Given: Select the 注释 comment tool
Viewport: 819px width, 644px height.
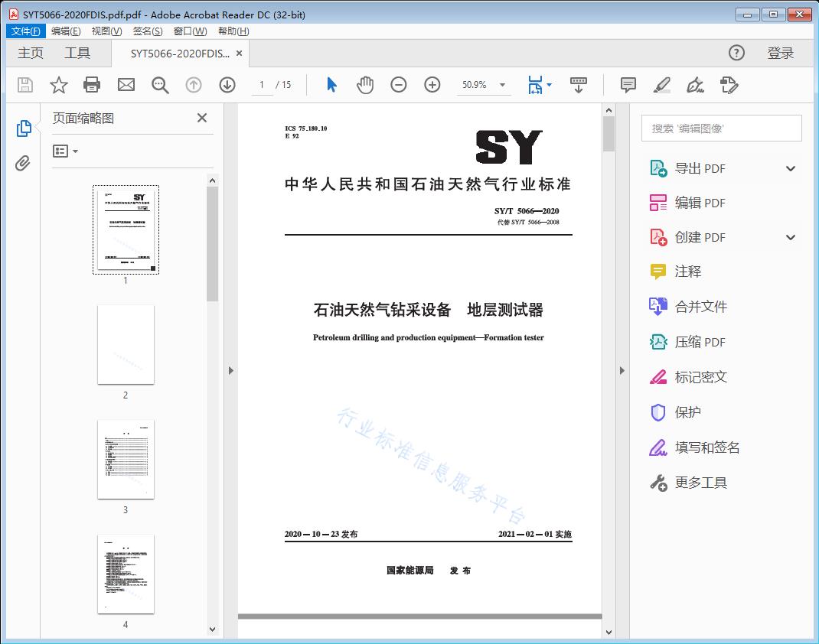Looking at the screenshot, I should 689,272.
